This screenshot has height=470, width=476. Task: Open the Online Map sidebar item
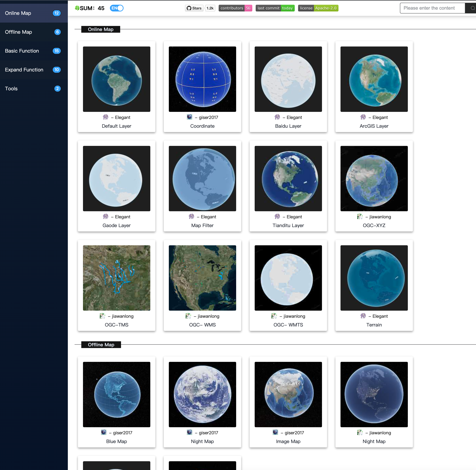point(34,13)
